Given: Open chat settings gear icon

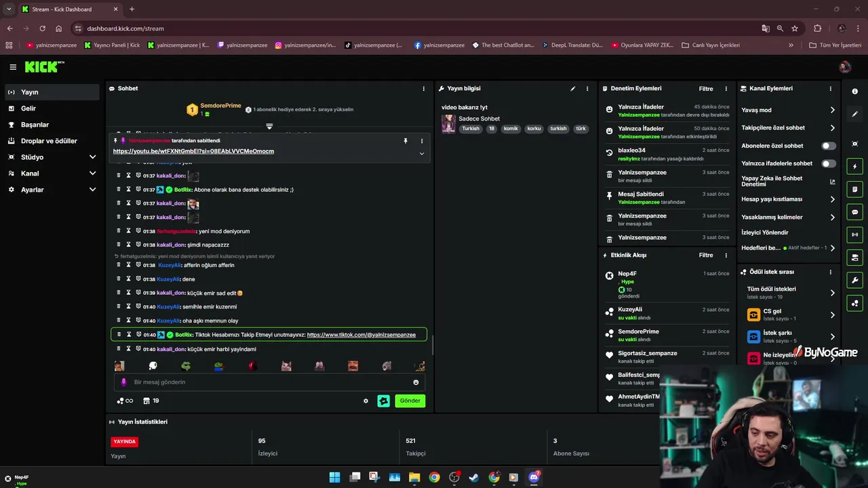Looking at the screenshot, I should (366, 401).
